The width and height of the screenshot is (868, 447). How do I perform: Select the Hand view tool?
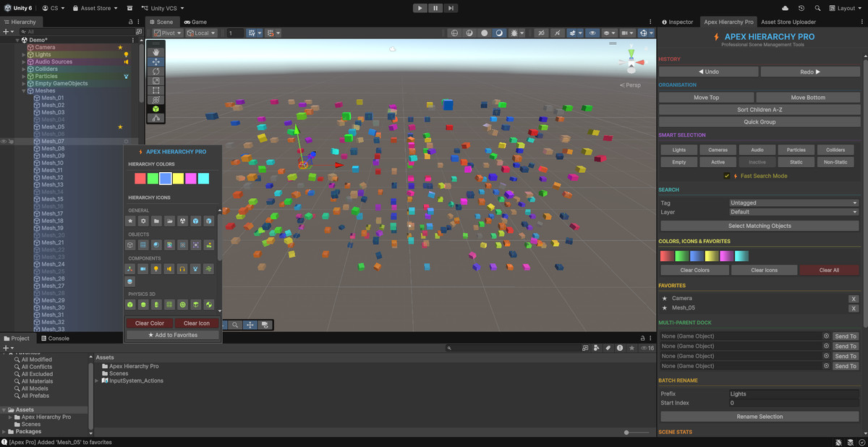(x=156, y=53)
